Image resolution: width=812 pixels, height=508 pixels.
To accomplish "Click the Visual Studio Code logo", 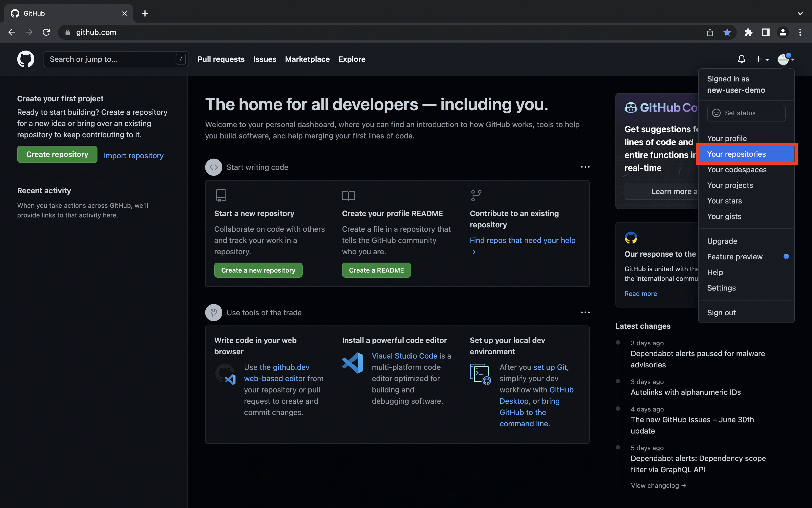I will coord(353,363).
